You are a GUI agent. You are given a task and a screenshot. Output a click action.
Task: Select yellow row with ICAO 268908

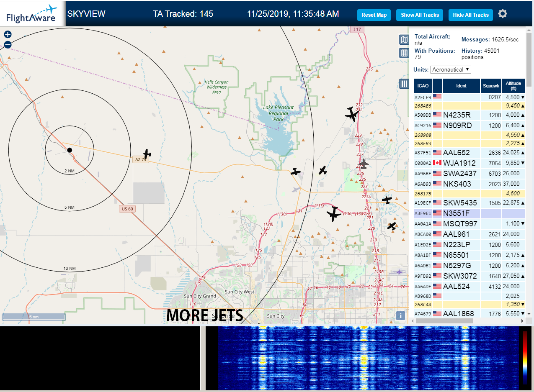[x=470, y=135]
